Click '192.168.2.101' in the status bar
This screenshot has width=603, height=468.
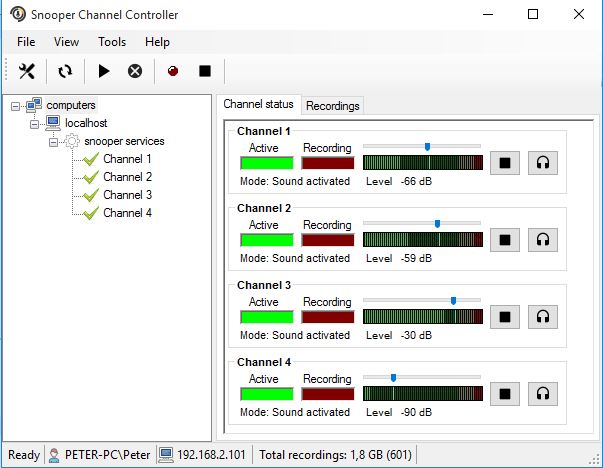click(211, 455)
